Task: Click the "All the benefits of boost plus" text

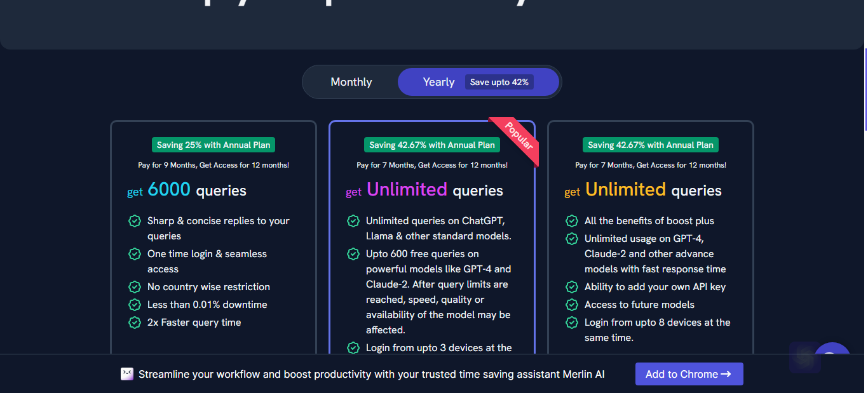Action: pos(649,221)
